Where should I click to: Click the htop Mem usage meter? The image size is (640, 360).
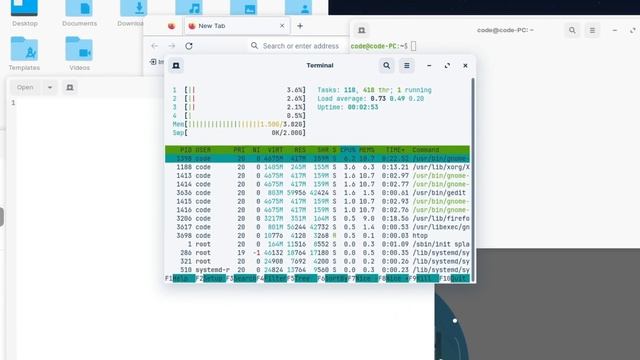(239, 124)
